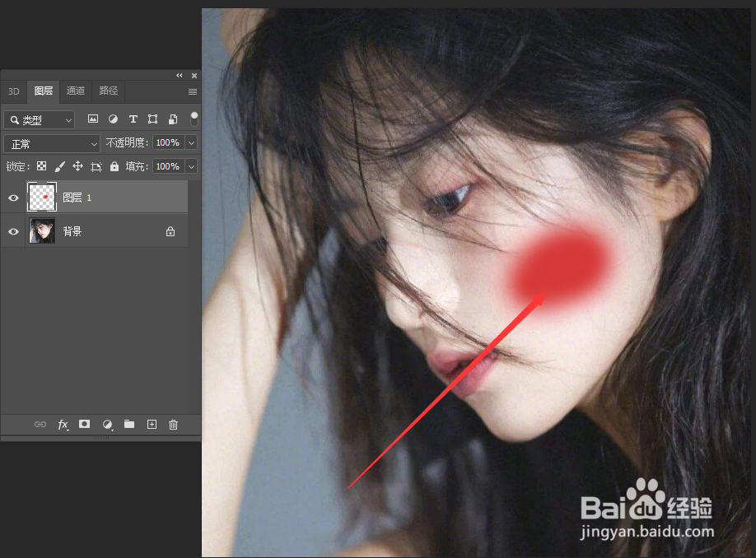Image resolution: width=756 pixels, height=558 pixels.
Task: Open the 正常 blend mode dropdown
Action: pyautogui.click(x=52, y=143)
